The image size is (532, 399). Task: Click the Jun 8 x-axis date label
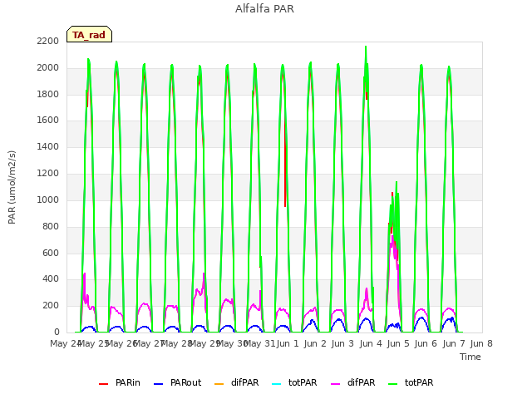pyautogui.click(x=481, y=343)
